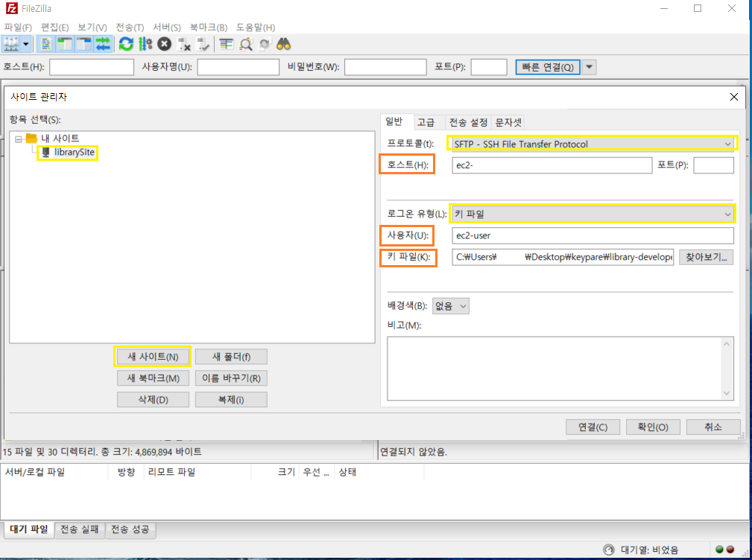This screenshot has width=752, height=560.
Task: Click the 새 폴더(f) button
Action: point(231,357)
